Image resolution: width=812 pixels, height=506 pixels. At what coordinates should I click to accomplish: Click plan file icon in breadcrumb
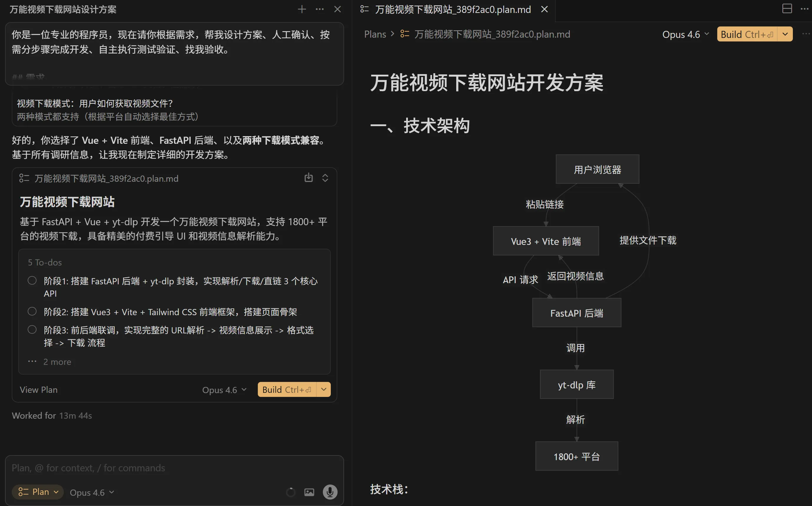point(405,34)
